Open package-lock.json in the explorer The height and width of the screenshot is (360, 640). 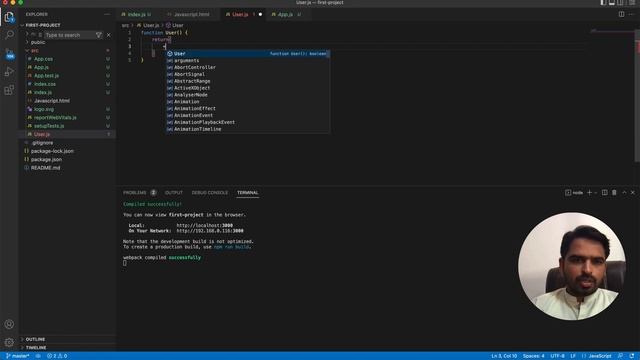(x=52, y=151)
